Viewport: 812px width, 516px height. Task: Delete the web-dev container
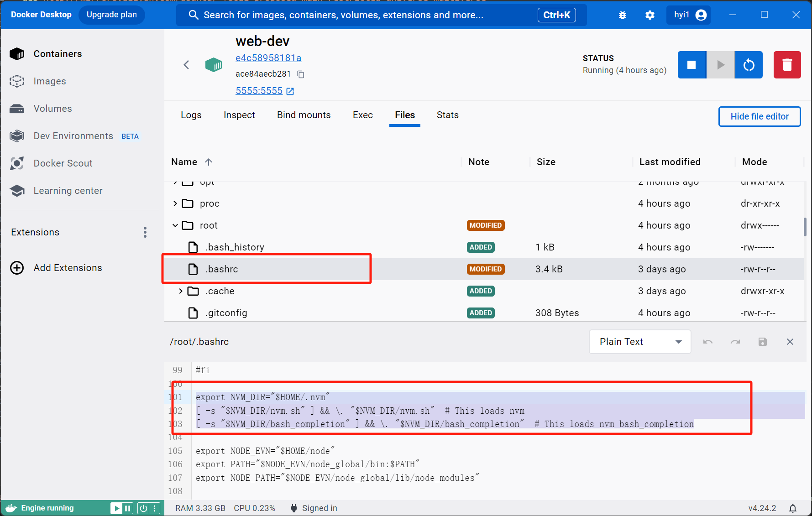pos(787,65)
